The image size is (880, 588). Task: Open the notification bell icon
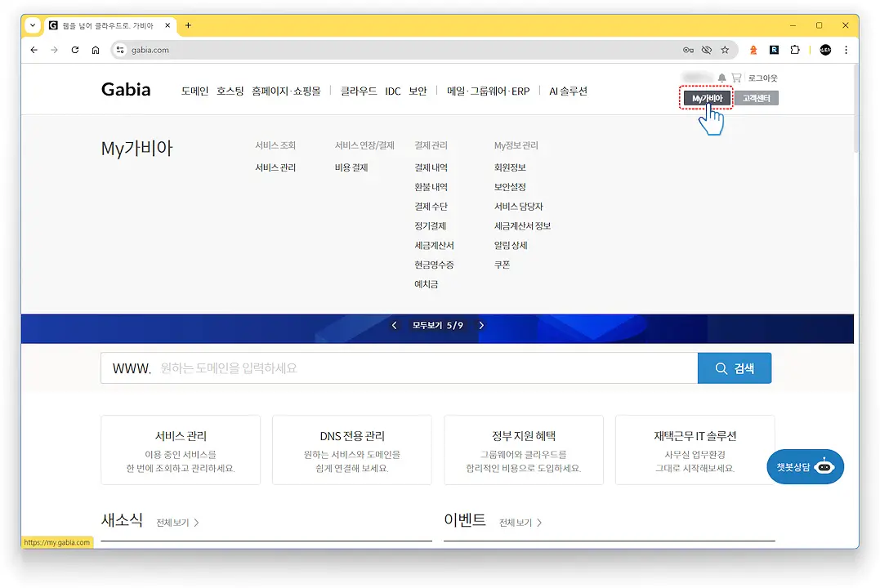pyautogui.click(x=722, y=77)
